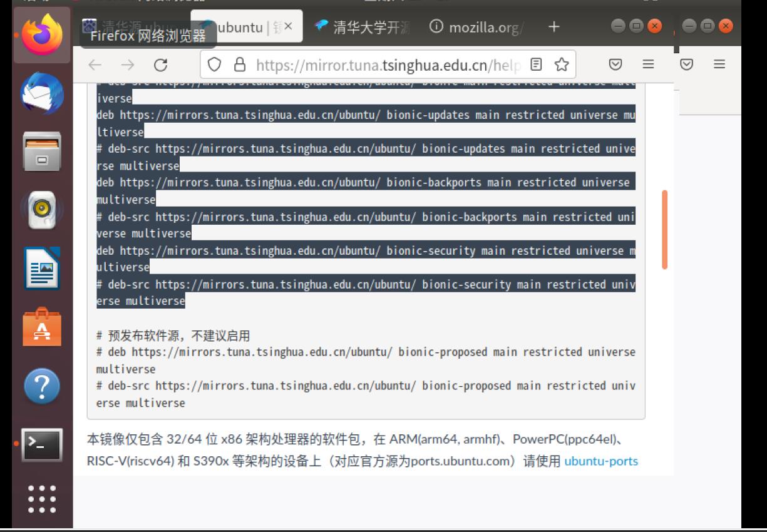Close the background Firefox window

tap(726, 26)
